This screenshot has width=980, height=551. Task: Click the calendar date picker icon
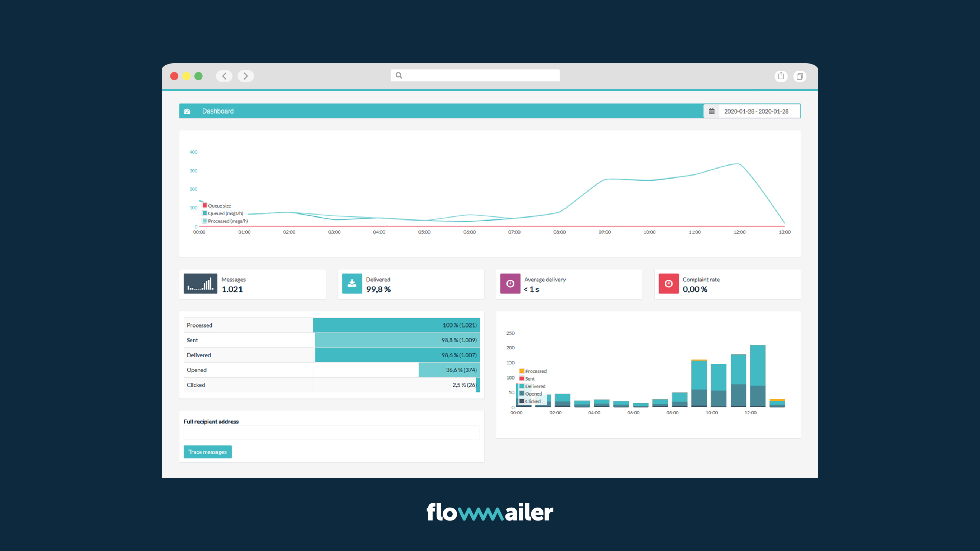711,110
